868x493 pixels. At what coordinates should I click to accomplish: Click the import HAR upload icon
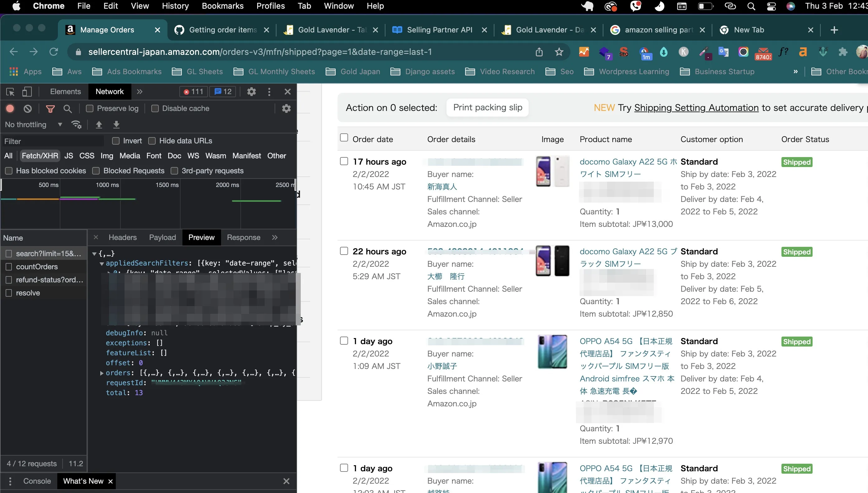(x=99, y=125)
